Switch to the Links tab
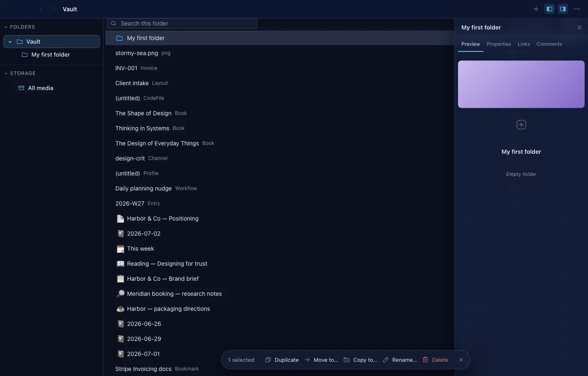 coord(524,44)
